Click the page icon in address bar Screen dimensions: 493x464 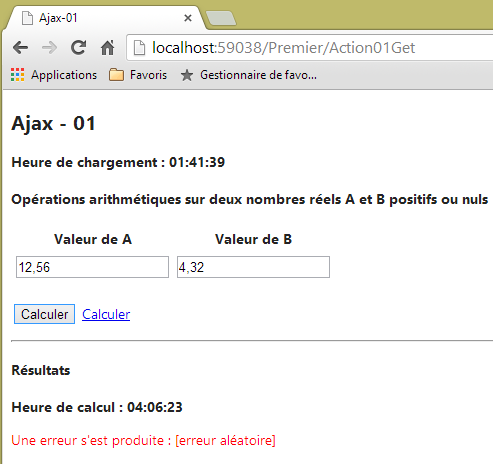click(139, 48)
